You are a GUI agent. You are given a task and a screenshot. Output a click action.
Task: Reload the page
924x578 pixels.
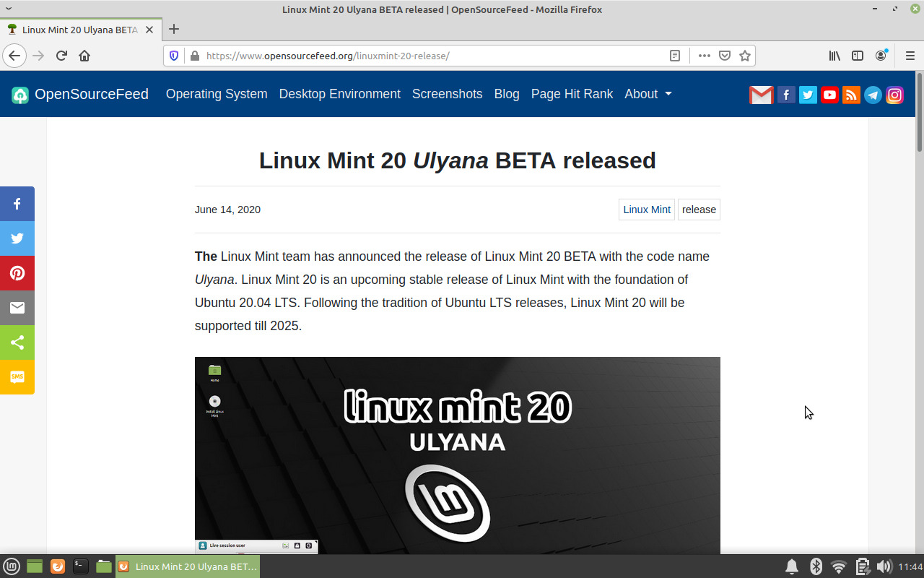61,56
